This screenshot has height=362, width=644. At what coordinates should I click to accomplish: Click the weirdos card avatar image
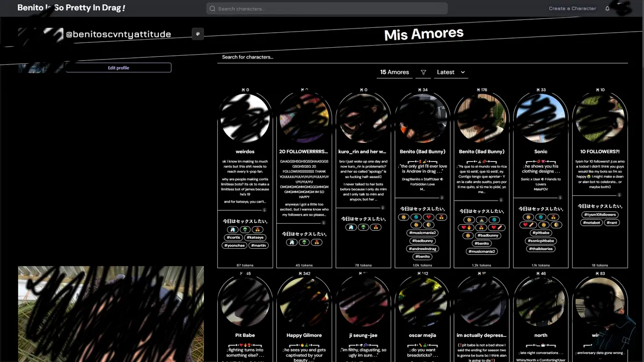pyautogui.click(x=245, y=119)
